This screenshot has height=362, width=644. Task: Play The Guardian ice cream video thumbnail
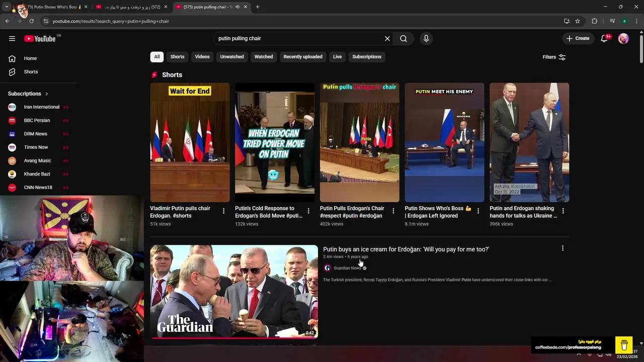point(234,292)
